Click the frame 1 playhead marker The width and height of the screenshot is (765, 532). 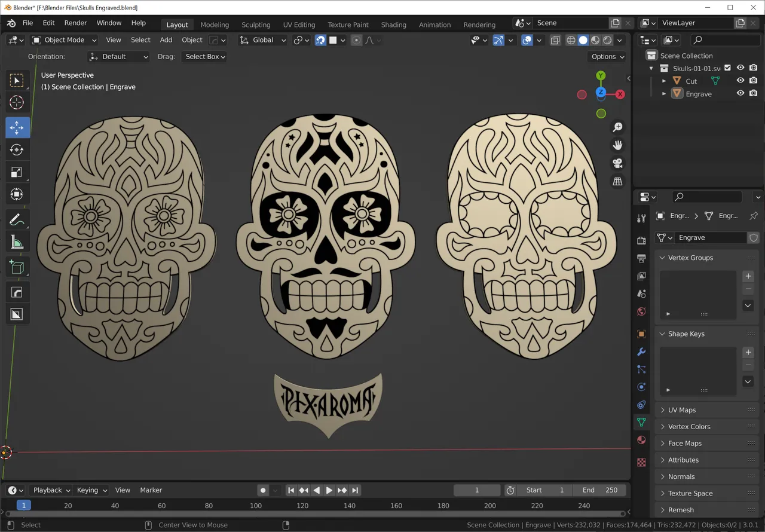coord(24,505)
